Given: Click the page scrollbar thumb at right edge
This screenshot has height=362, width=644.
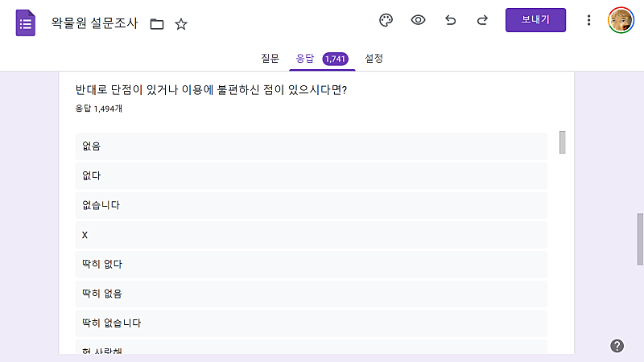Looking at the screenshot, I should (x=640, y=239).
